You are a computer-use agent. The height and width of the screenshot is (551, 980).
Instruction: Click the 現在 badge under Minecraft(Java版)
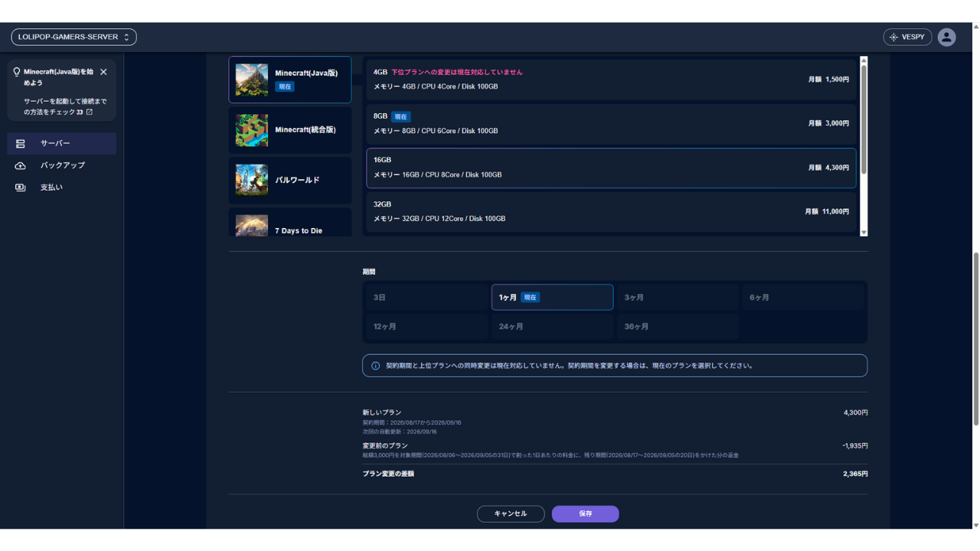pos(285,86)
